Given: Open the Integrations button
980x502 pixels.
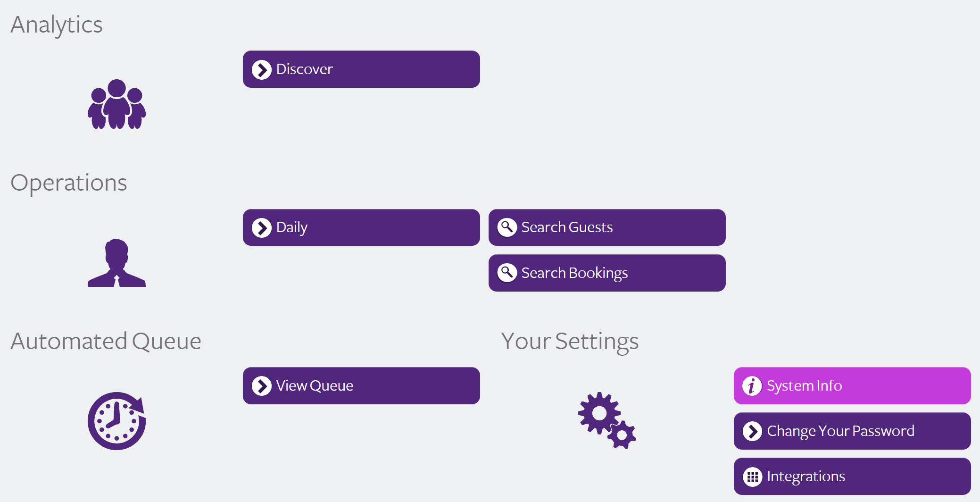Looking at the screenshot, I should coord(852,477).
